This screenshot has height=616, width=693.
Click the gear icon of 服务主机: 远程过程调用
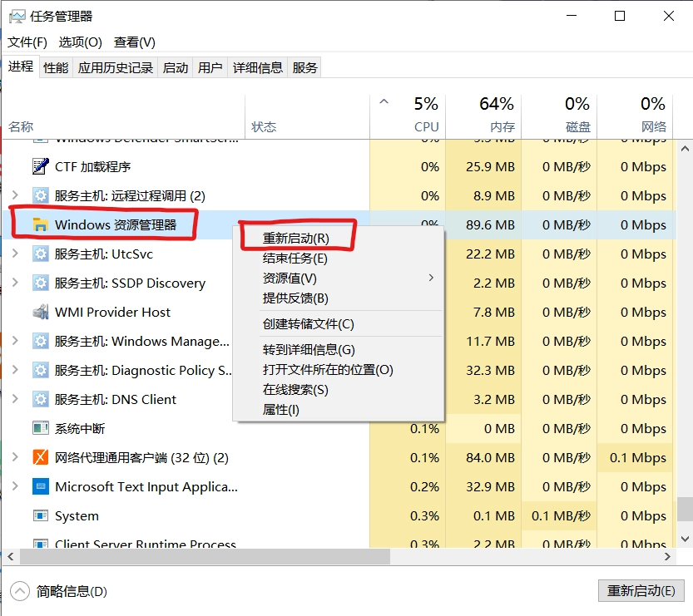pos(41,195)
